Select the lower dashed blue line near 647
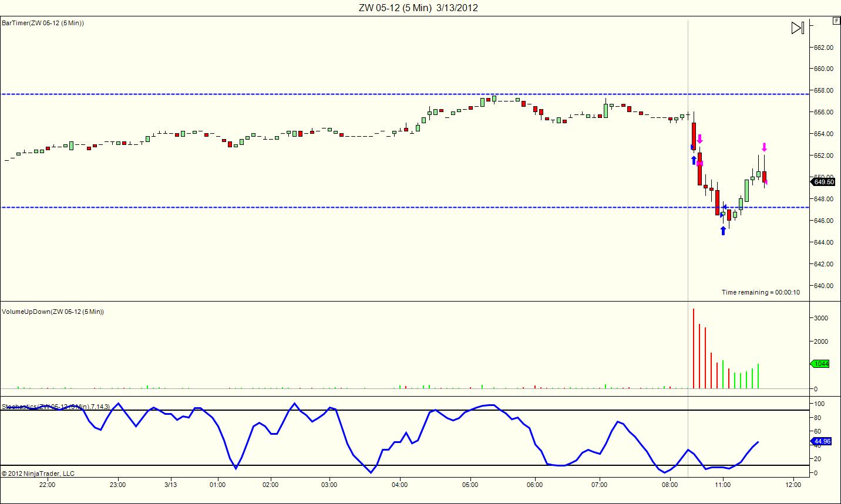Viewport: 841px width, 504px height. (x=405, y=207)
